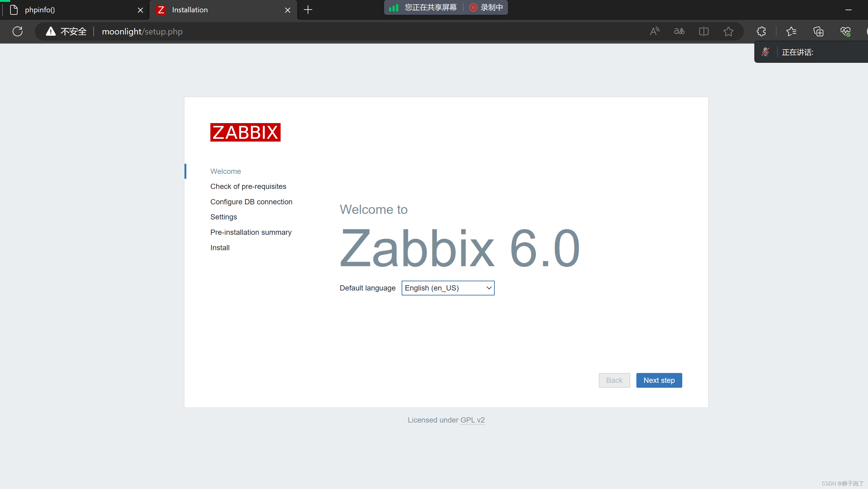Select Pre-installation summary step
868x489 pixels.
point(251,232)
